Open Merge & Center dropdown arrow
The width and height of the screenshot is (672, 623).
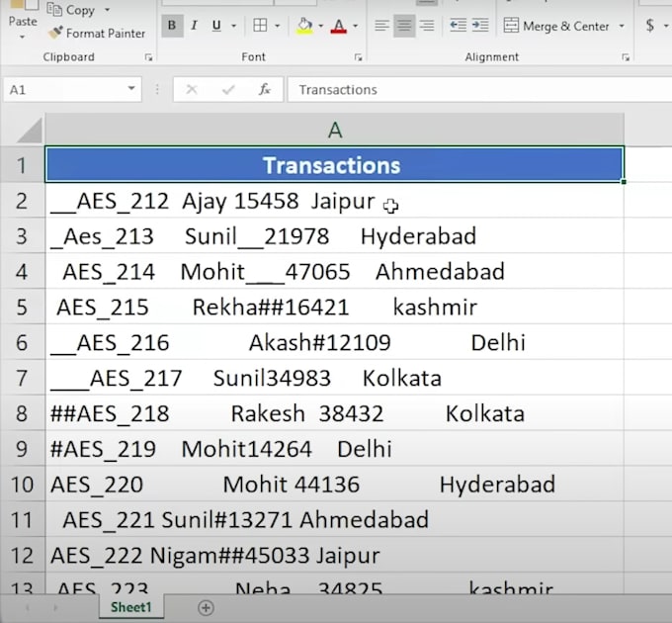622,26
